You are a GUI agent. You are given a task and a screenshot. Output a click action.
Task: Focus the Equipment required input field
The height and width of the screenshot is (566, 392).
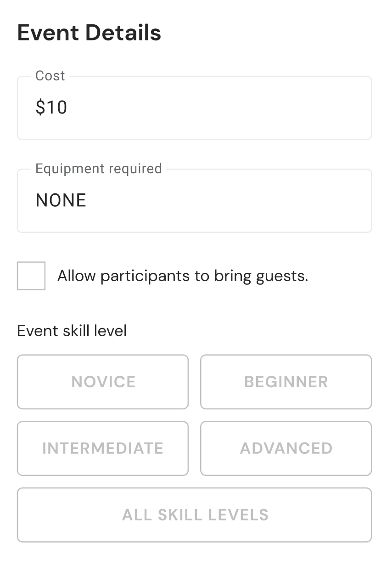(194, 201)
